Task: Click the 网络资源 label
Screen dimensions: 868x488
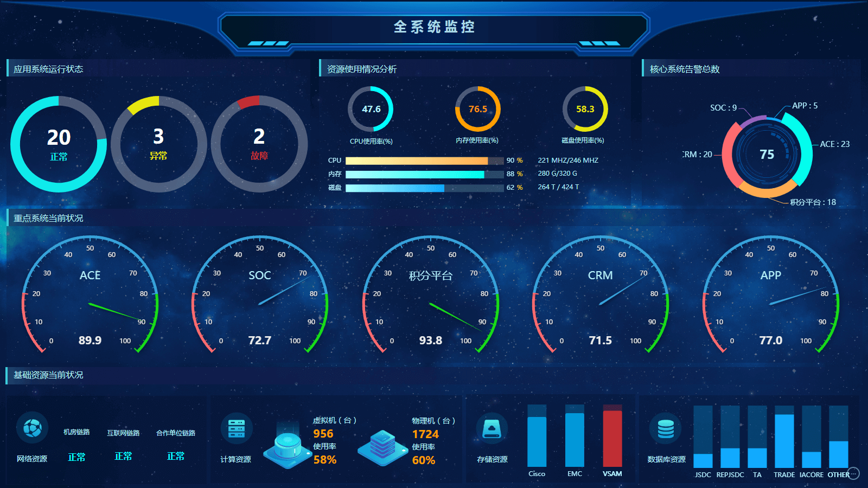Action: pos(32,459)
